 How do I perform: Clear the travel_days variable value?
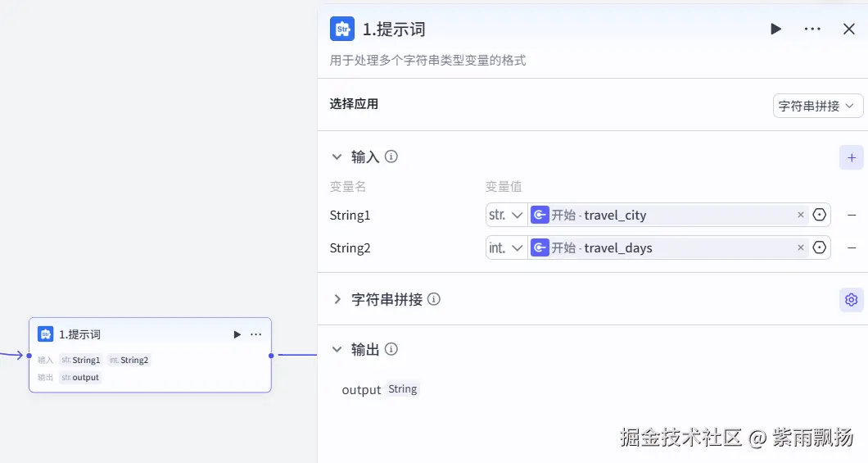[x=801, y=247]
